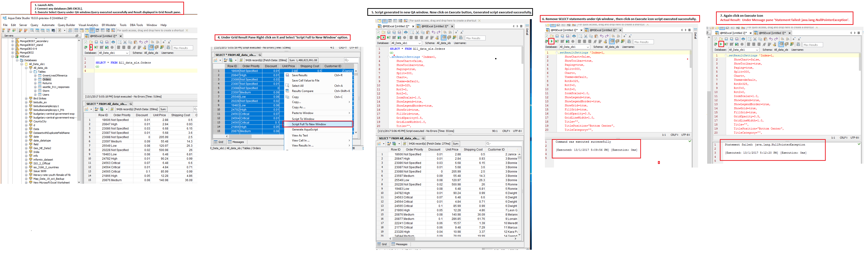Click the Redo arrow in main window's query toolbar

pos(146,43)
